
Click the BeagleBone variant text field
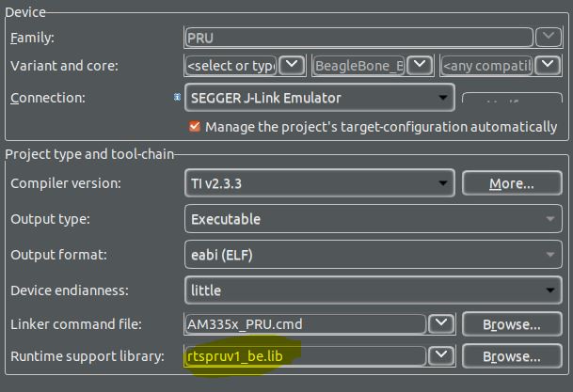pos(358,66)
